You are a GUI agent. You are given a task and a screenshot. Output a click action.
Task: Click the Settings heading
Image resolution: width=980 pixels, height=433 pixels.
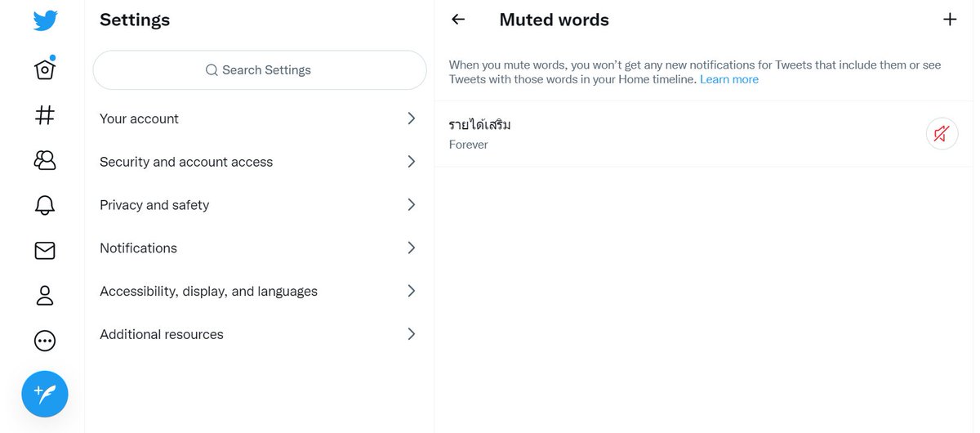pyautogui.click(x=135, y=20)
